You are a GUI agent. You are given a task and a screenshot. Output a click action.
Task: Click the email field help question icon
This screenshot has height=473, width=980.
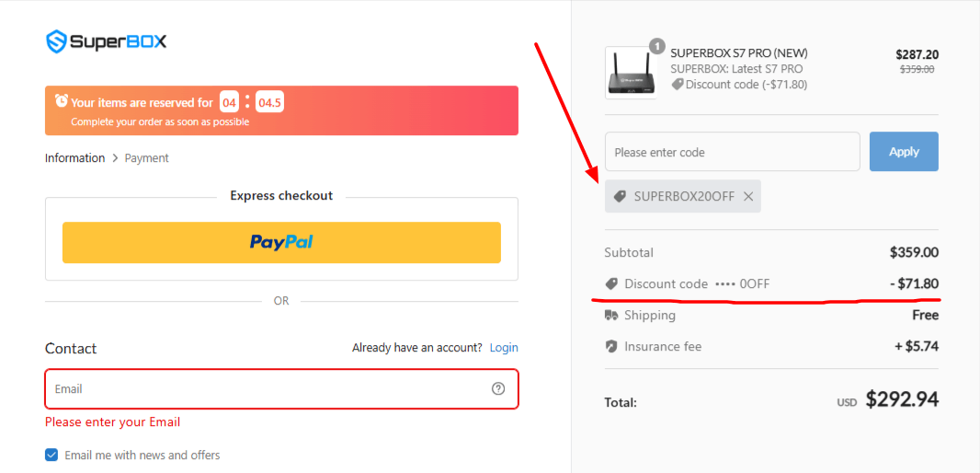(498, 388)
